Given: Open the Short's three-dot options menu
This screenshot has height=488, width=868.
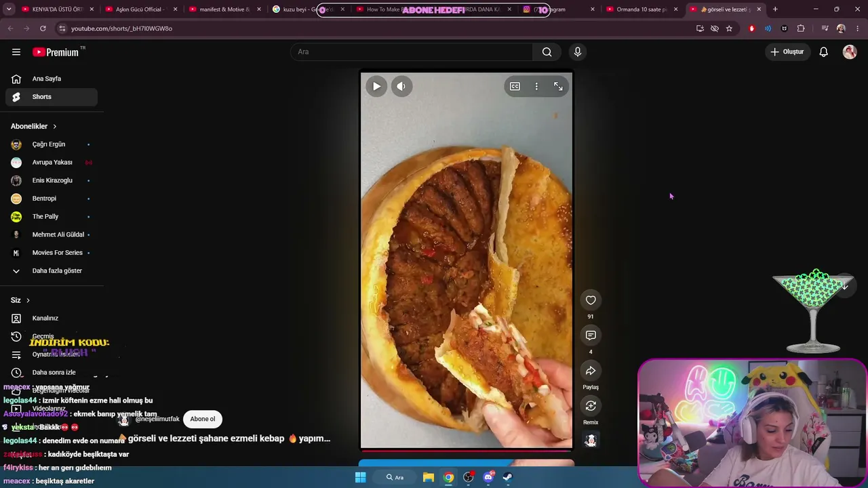Looking at the screenshot, I should click(536, 86).
